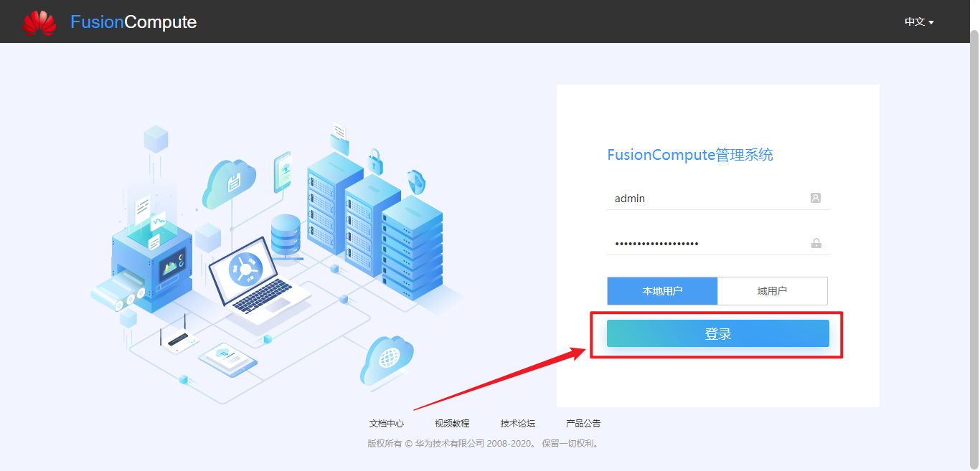Viewport: 980px width, 471px height.
Task: Visit the 技术论坛 tech forum link
Action: pyautogui.click(x=518, y=424)
